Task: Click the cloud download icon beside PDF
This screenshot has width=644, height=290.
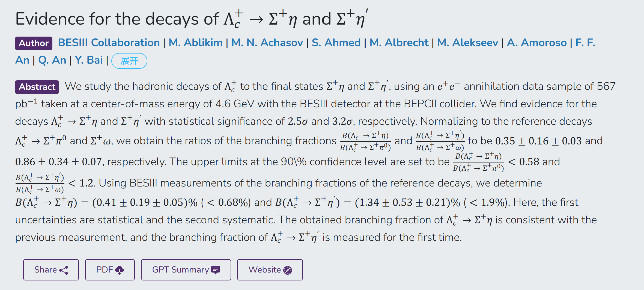Action: pyautogui.click(x=120, y=270)
